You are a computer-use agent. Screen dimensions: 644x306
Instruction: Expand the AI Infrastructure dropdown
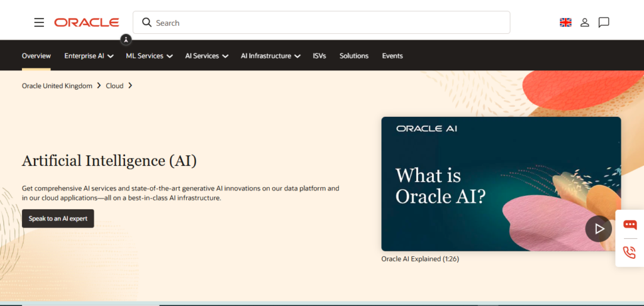point(270,56)
